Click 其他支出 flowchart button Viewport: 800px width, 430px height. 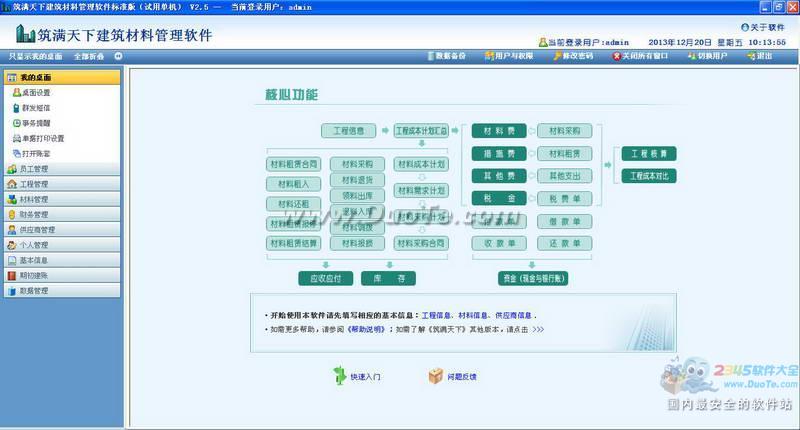565,176
